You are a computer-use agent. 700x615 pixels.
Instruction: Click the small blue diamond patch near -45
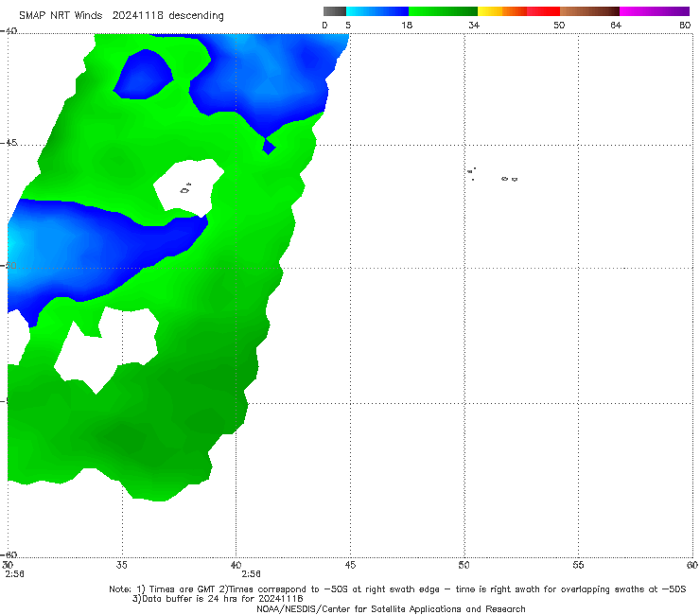click(x=269, y=146)
